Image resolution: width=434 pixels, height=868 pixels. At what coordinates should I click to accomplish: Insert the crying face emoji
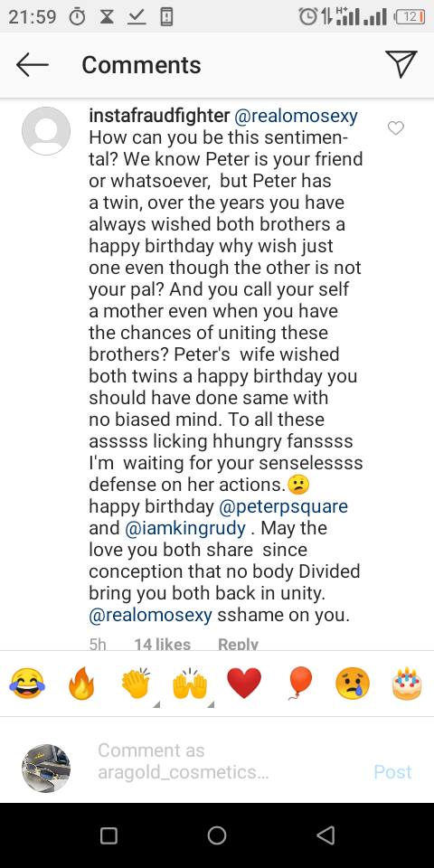click(353, 684)
